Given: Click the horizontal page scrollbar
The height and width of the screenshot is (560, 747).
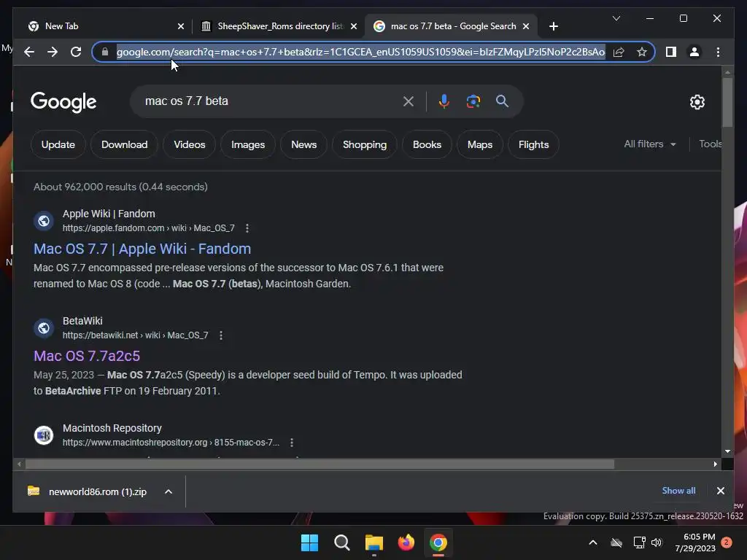Looking at the screenshot, I should [x=320, y=464].
